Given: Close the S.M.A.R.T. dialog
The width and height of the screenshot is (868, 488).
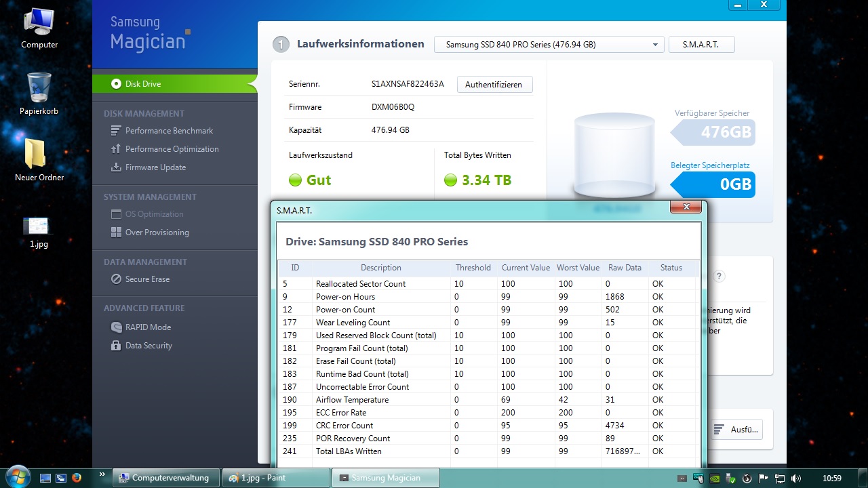Looking at the screenshot, I should click(x=686, y=207).
